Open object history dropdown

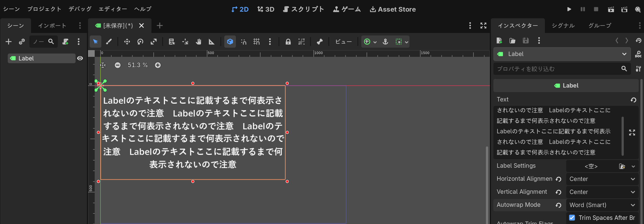639,41
